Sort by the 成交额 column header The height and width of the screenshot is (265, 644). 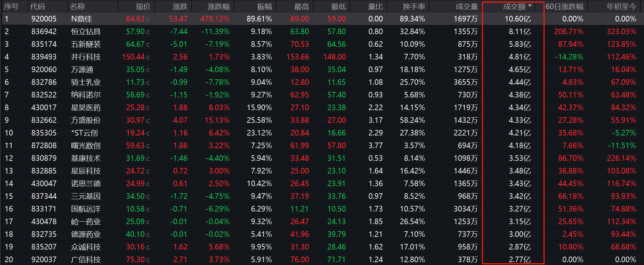click(x=514, y=6)
